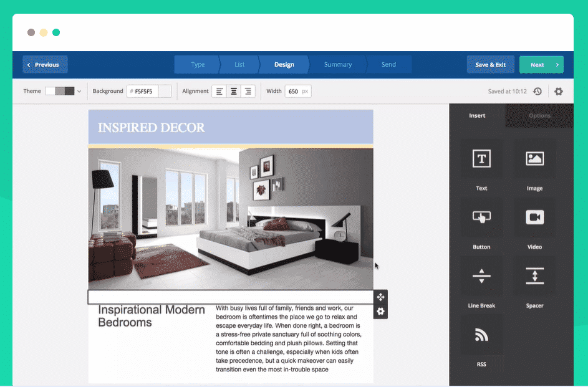Open email settings gear in toolbar
The image size is (588, 387).
point(558,91)
